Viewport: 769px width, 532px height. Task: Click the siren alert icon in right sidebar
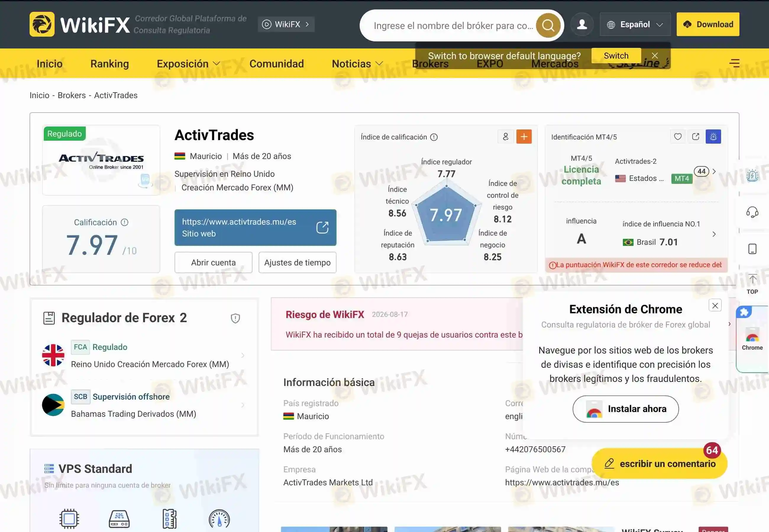752,175
